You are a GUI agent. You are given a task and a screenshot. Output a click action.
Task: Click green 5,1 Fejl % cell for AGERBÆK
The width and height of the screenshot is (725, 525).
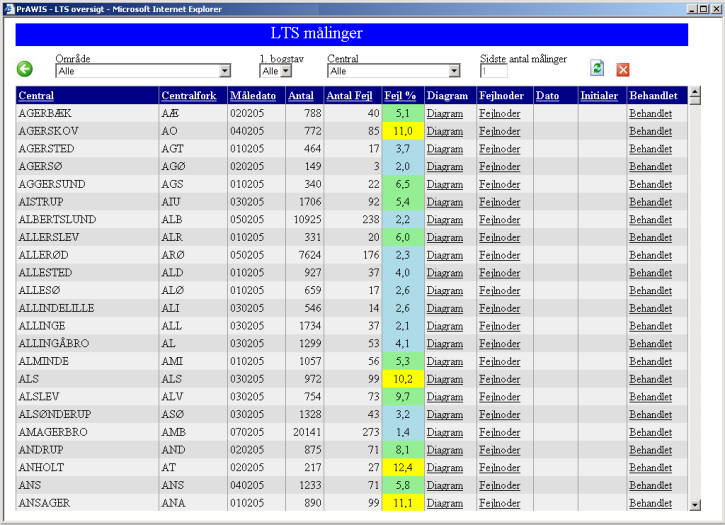403,113
